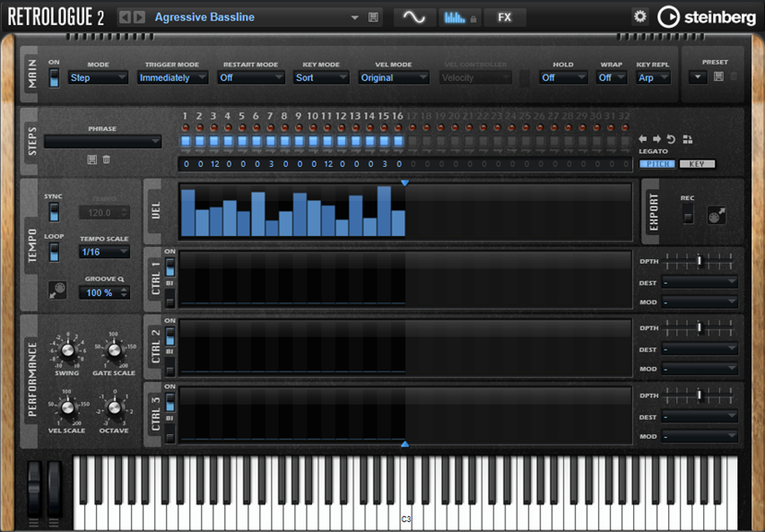Open the arpeggiator page
Viewport: 765px width, 532px height.
(x=454, y=18)
